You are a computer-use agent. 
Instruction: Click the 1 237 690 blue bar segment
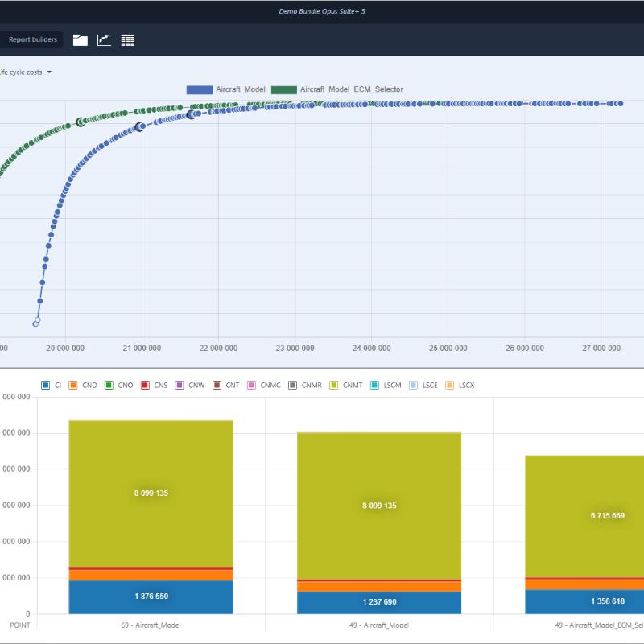[x=379, y=602]
